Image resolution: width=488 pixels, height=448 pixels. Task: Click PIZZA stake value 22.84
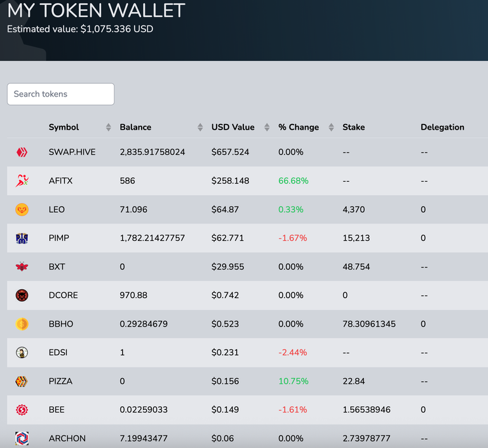click(x=353, y=381)
